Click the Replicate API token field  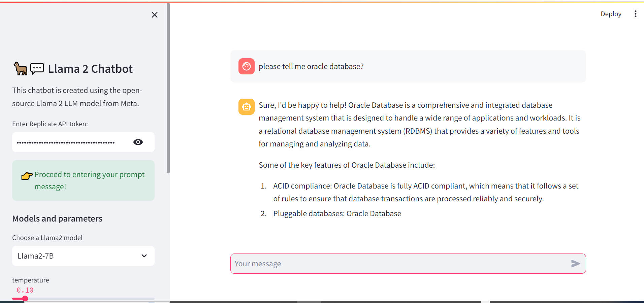coord(71,142)
